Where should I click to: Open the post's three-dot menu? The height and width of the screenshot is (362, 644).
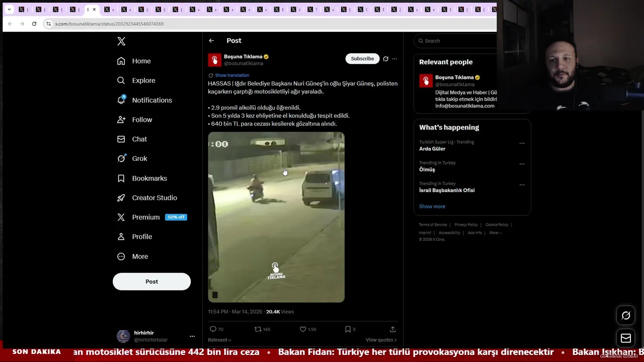click(394, 59)
